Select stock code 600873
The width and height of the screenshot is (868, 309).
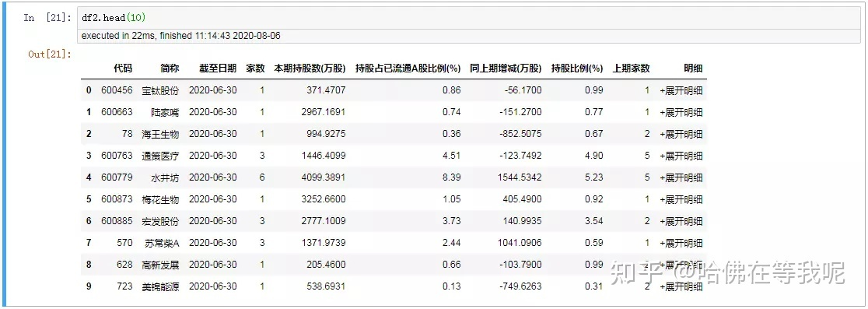[x=117, y=199]
